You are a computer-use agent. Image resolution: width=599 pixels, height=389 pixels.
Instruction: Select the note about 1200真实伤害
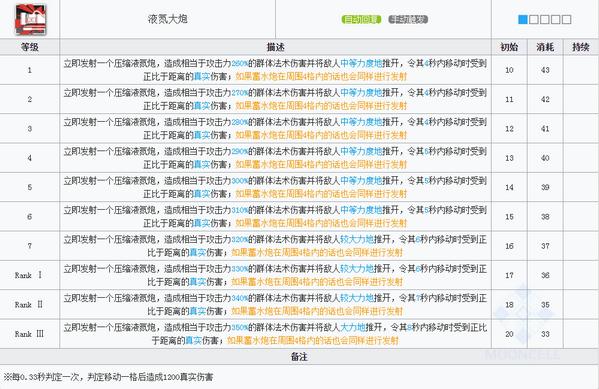(x=108, y=377)
